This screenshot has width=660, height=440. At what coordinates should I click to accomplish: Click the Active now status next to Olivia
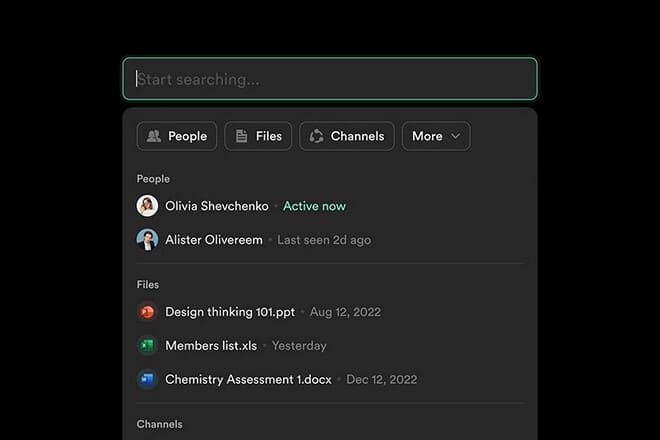(314, 206)
